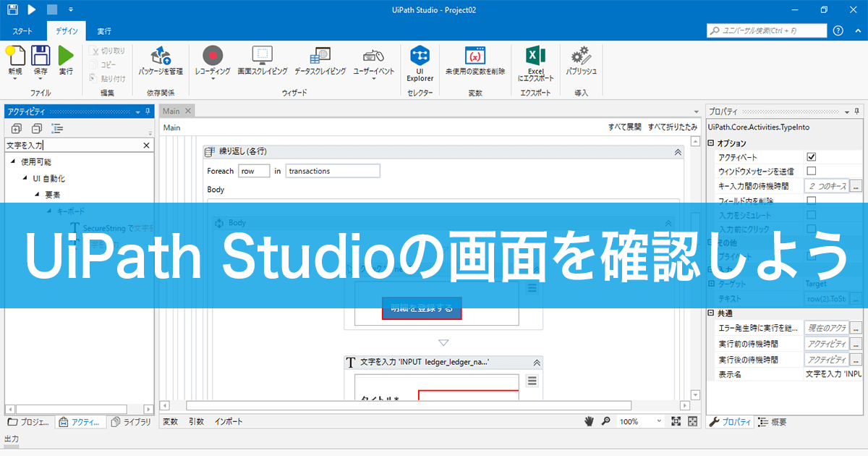Launch データスクレイピング data scraping
Screen dimensions: 868x456
point(320,61)
